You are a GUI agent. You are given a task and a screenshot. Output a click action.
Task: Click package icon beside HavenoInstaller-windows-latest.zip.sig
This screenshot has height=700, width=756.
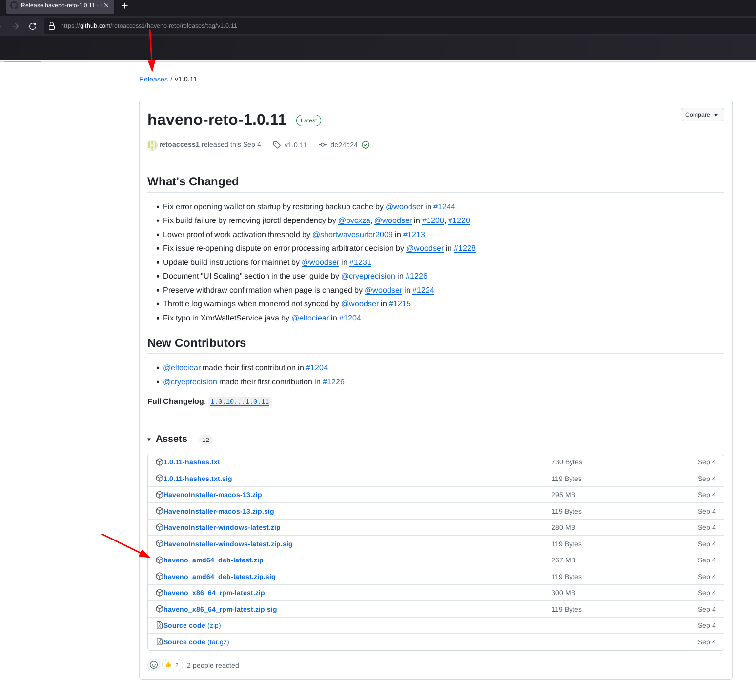point(159,544)
